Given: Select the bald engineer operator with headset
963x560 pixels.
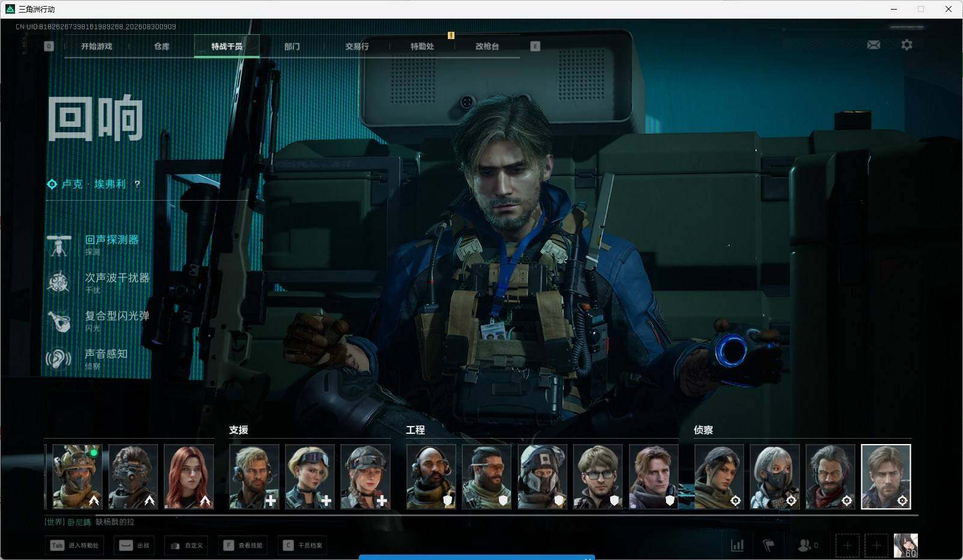Looking at the screenshot, I should pyautogui.click(x=431, y=477).
